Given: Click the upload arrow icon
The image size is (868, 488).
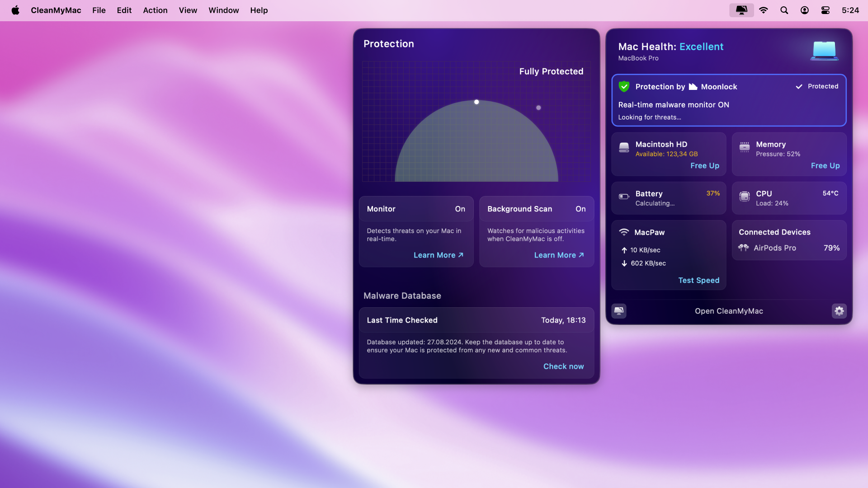Looking at the screenshot, I should click(x=624, y=250).
